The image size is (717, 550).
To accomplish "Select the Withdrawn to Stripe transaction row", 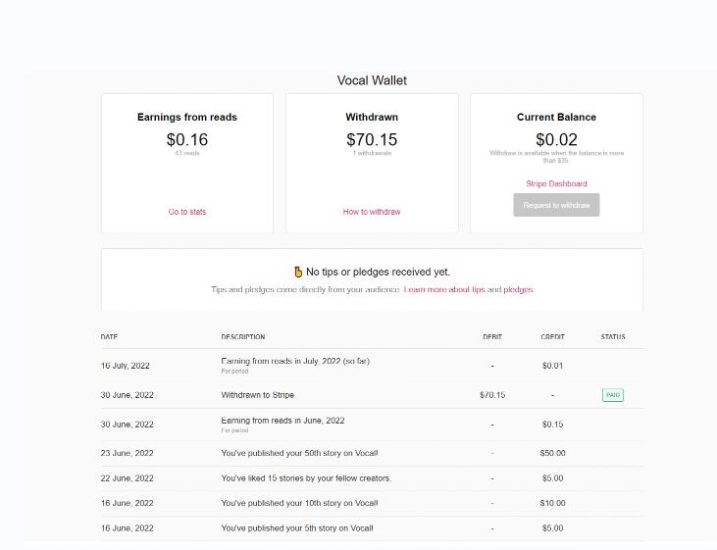I will click(x=258, y=395).
